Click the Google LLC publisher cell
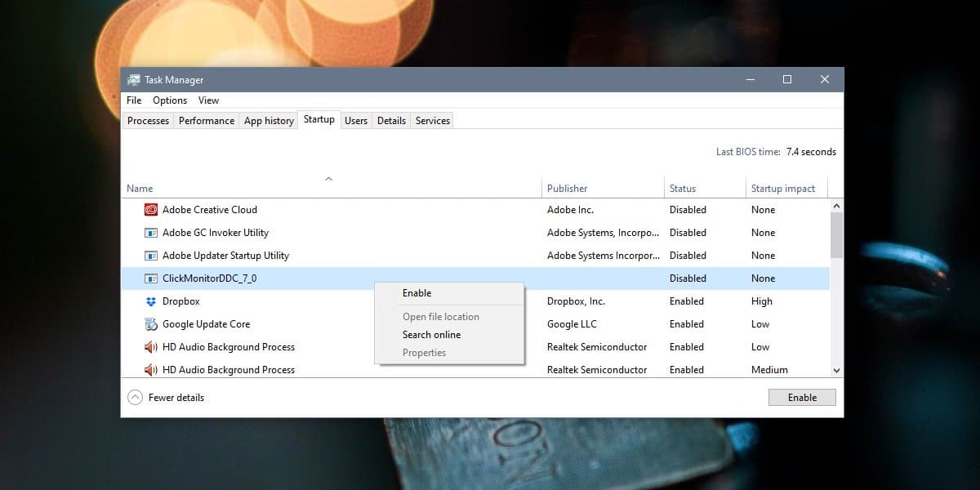The height and width of the screenshot is (490, 980). [x=572, y=324]
